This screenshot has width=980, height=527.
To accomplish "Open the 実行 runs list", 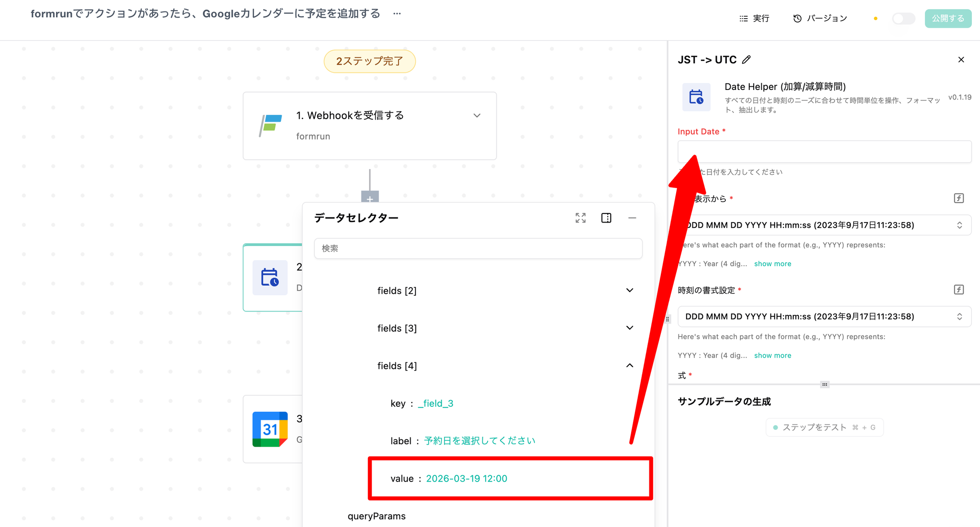I will pyautogui.click(x=754, y=19).
